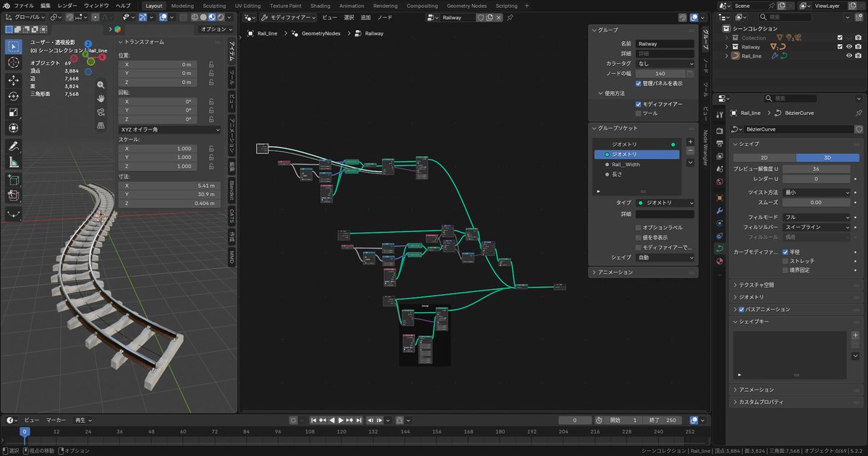Click the viewport zoom magnifier icon
Viewport: 868px width, 456px height.
[x=101, y=85]
